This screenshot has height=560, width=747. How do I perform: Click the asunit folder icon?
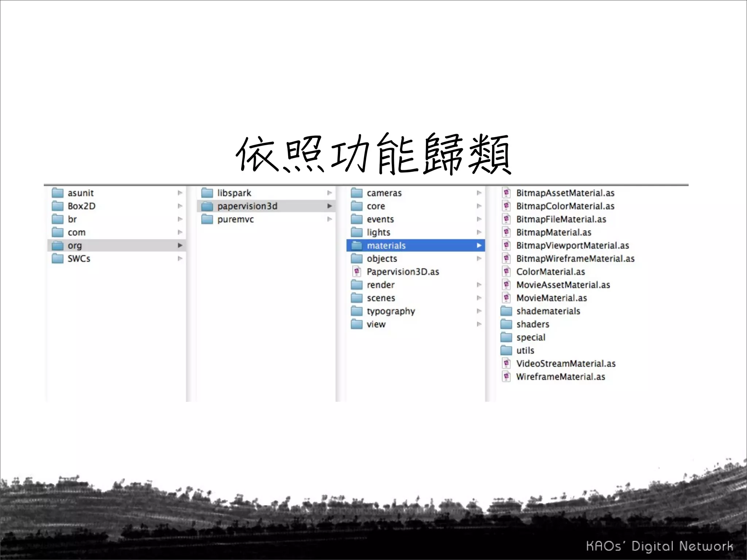58,192
